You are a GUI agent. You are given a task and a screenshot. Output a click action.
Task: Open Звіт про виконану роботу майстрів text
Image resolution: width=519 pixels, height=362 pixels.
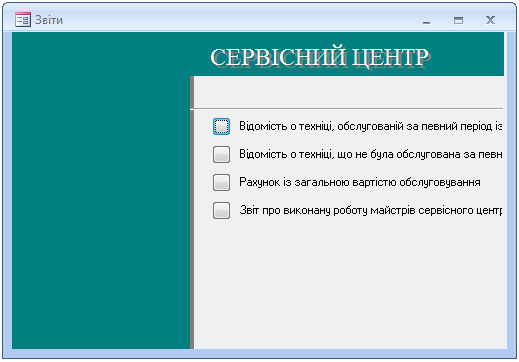370,210
